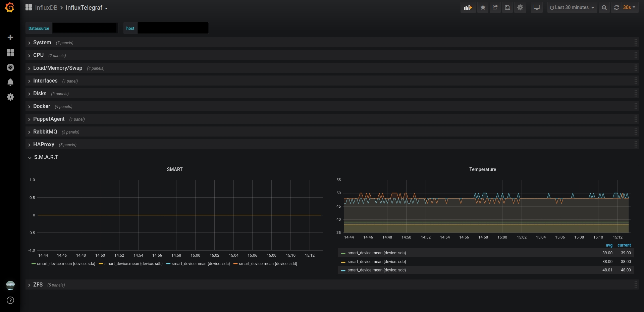Open the InfluxTelegraf dashboard picker

87,8
